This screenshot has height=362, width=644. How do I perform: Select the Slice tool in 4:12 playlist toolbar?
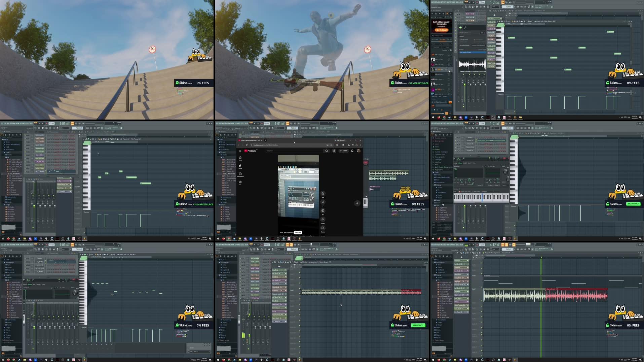[473, 253]
